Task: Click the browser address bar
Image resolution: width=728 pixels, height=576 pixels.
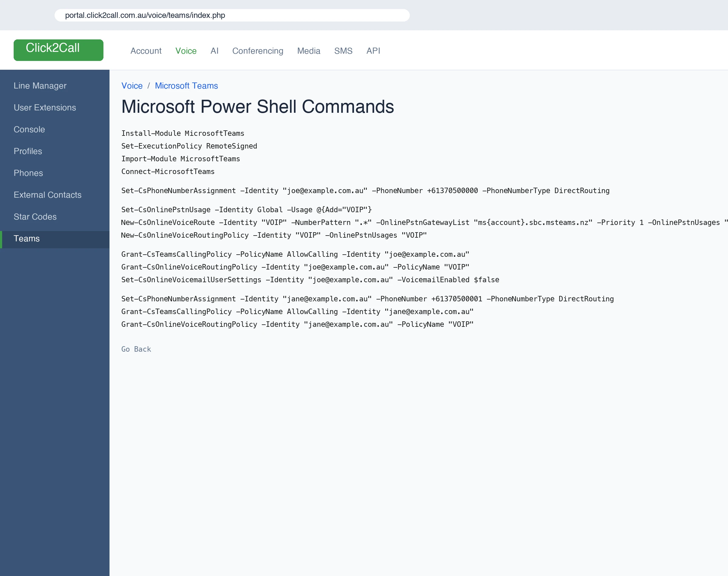Action: [232, 15]
